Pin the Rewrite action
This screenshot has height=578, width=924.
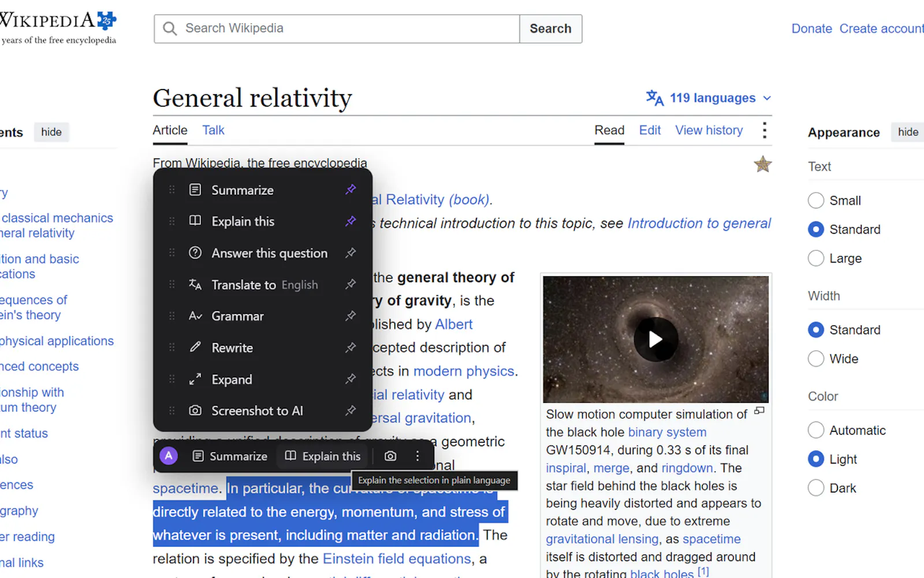(x=351, y=347)
